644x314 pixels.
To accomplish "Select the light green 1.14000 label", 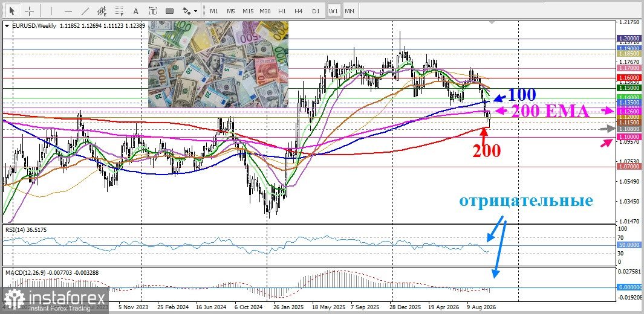I will (628, 97).
